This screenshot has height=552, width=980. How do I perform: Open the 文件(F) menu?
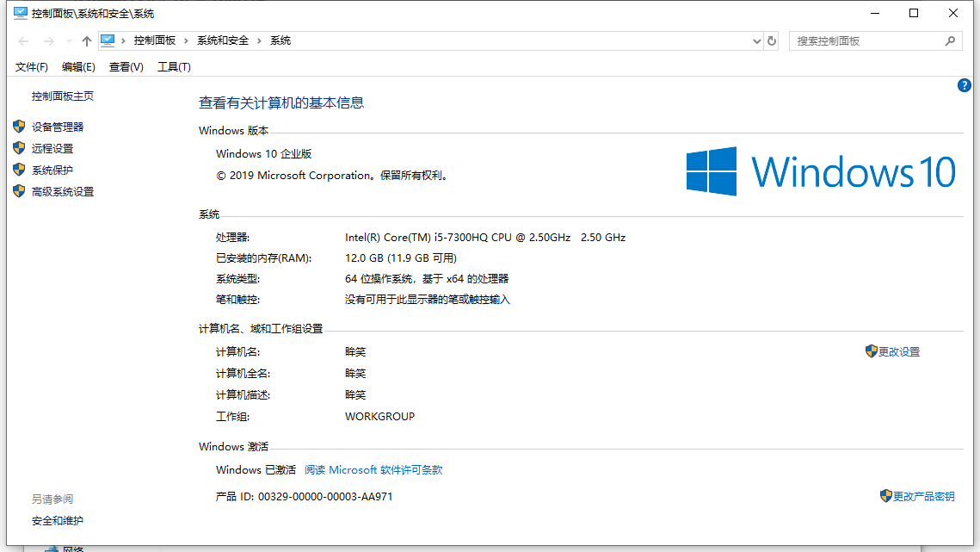click(32, 67)
